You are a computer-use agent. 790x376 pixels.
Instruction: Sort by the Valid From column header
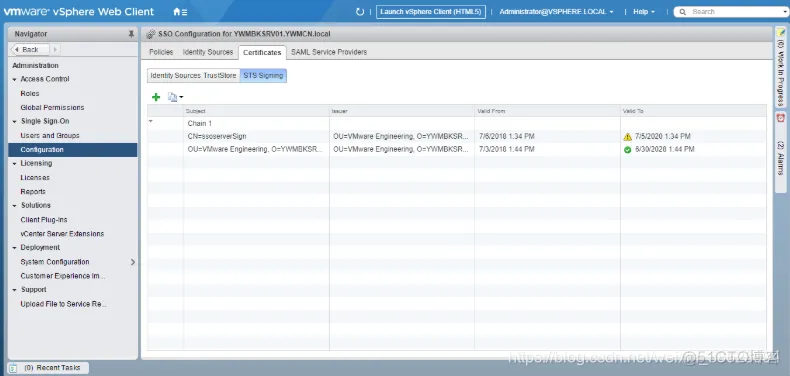[548, 111]
